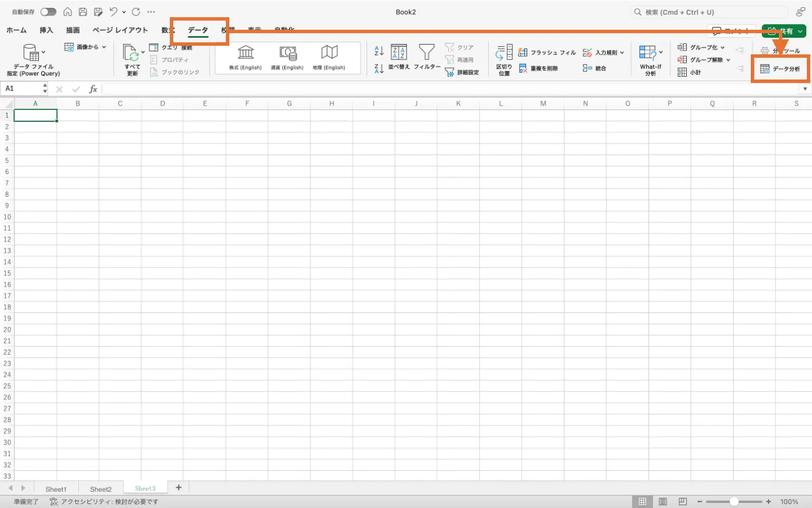The image size is (812, 508).
Task: Expand the Group (グループ化) dropdown arrow
Action: [723, 47]
